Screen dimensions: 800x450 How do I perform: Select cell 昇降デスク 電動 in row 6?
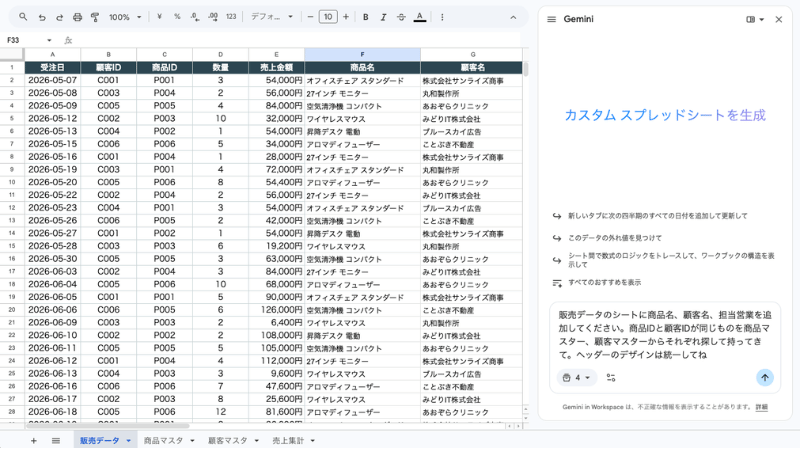(362, 131)
